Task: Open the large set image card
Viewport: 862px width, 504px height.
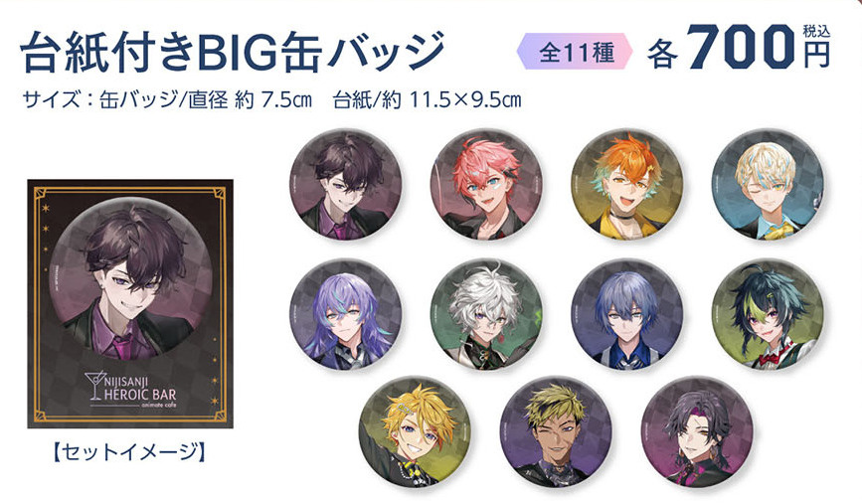Action: point(130,303)
